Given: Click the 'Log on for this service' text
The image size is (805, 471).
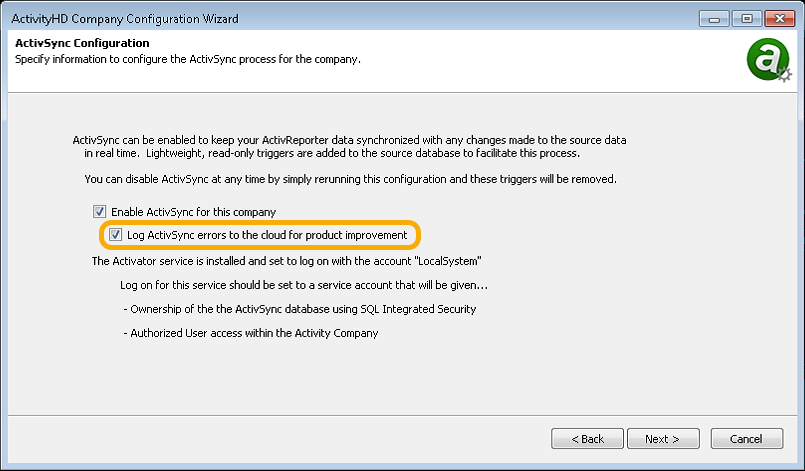Looking at the screenshot, I should click(304, 285).
